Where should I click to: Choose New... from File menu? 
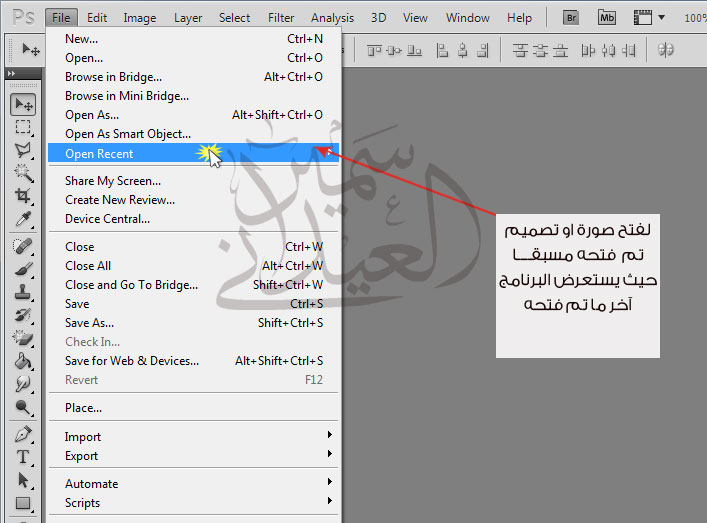click(193, 39)
